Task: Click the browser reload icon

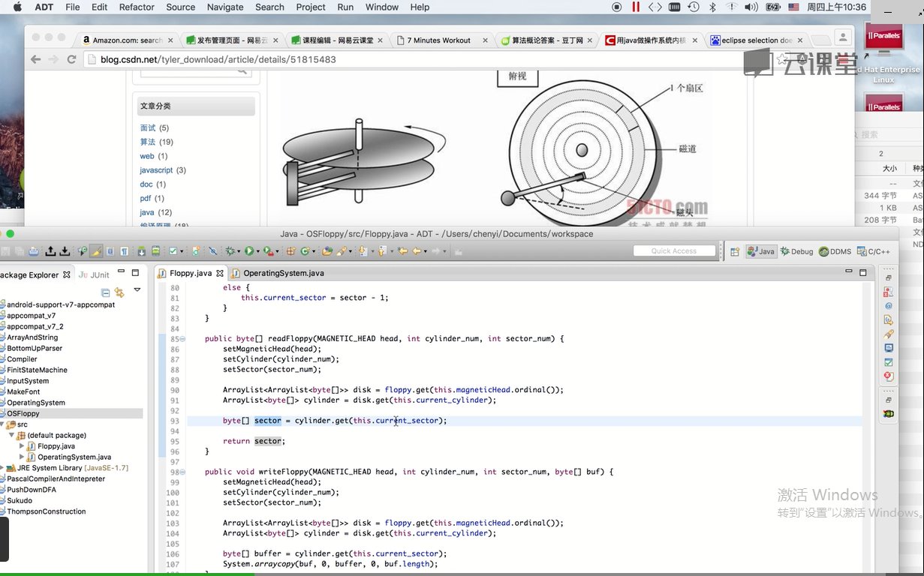Action: (x=72, y=59)
